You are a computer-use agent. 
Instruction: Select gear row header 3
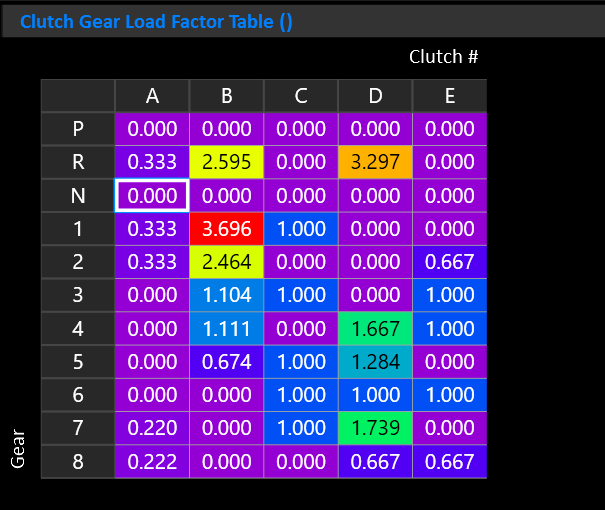78,295
